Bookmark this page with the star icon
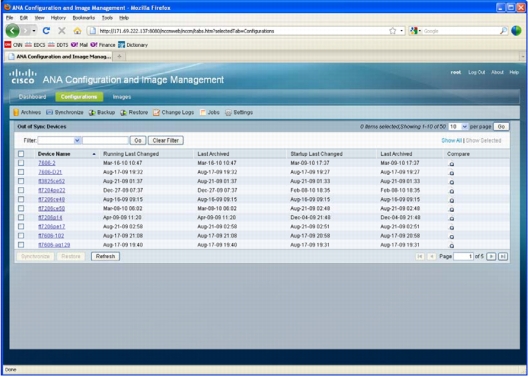This screenshot has height=377, width=529. [392, 31]
